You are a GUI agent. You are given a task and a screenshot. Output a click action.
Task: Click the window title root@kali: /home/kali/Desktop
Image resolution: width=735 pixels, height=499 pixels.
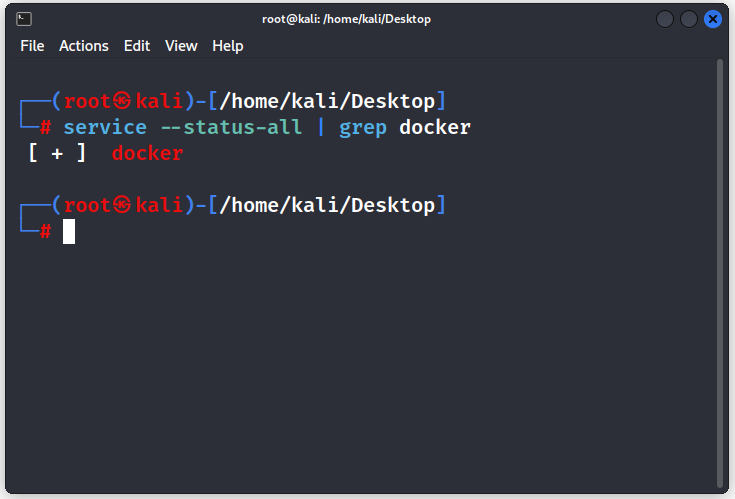[x=346, y=19]
